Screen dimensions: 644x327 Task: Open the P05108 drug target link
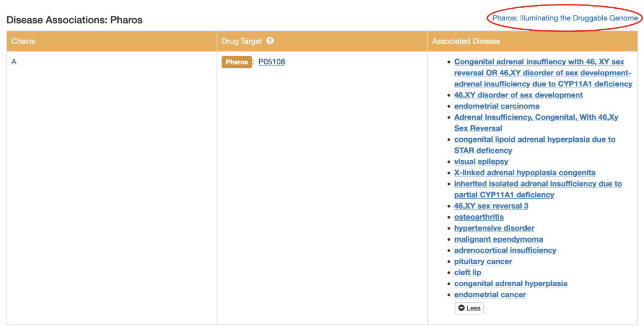272,62
